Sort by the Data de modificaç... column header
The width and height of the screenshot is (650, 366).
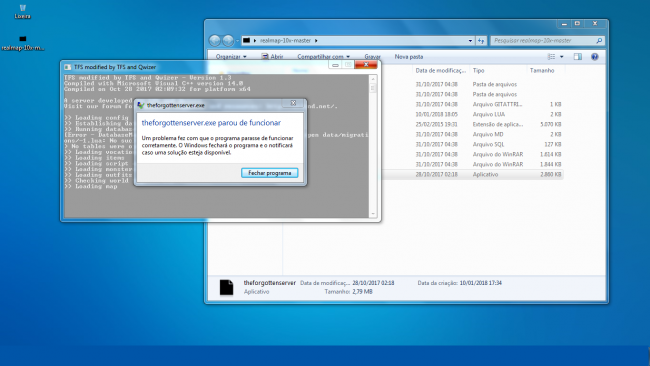pyautogui.click(x=441, y=70)
